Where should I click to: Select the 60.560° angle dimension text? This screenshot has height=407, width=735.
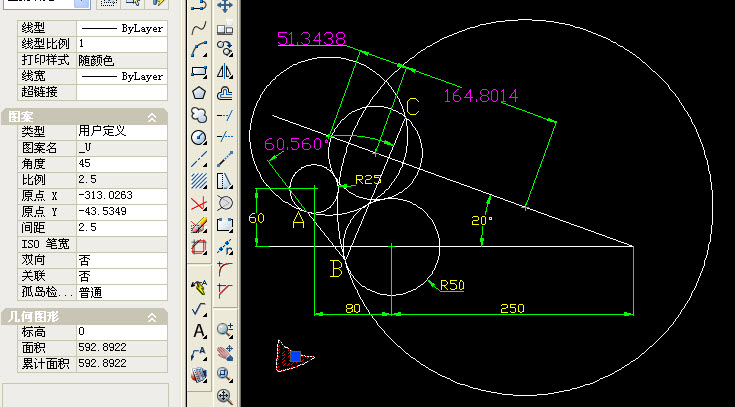tap(296, 144)
